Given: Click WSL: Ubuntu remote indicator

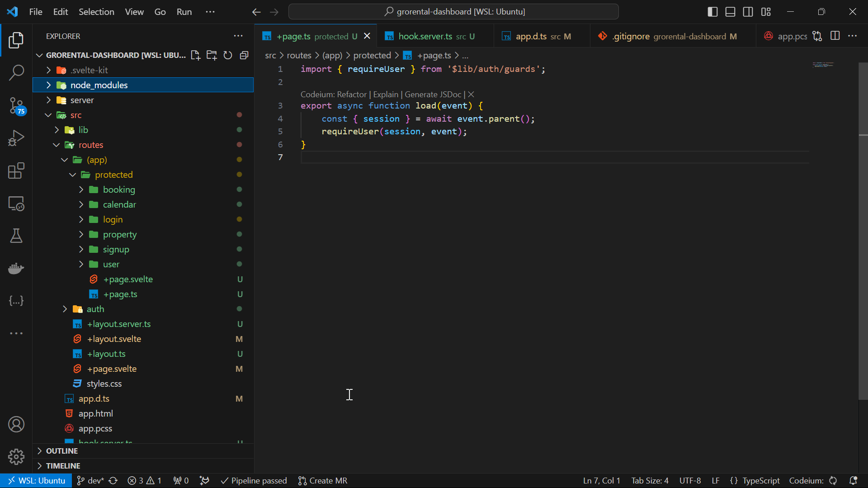Looking at the screenshot, I should point(36,481).
